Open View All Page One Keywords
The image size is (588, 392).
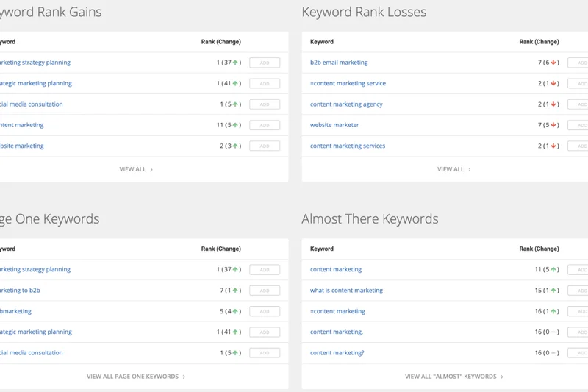pos(136,377)
